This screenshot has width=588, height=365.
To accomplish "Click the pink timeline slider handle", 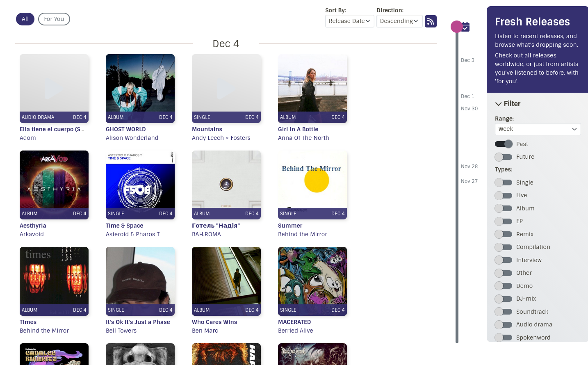I will tap(456, 27).
